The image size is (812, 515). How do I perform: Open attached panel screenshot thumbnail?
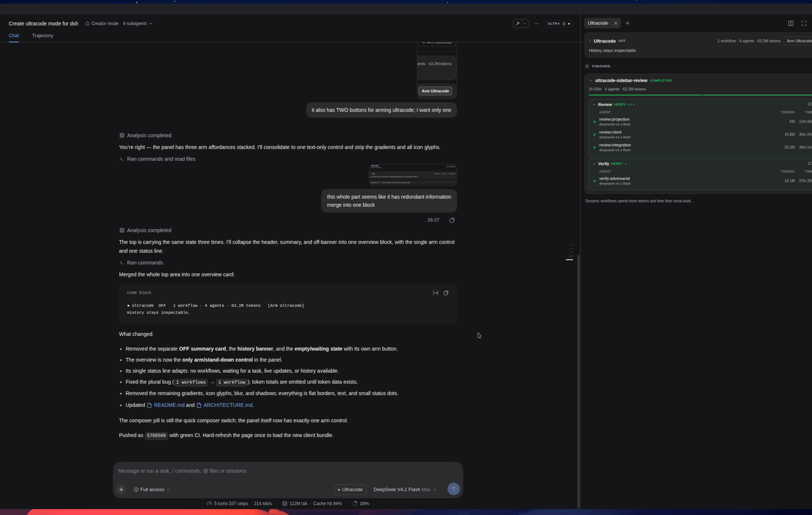click(x=413, y=175)
